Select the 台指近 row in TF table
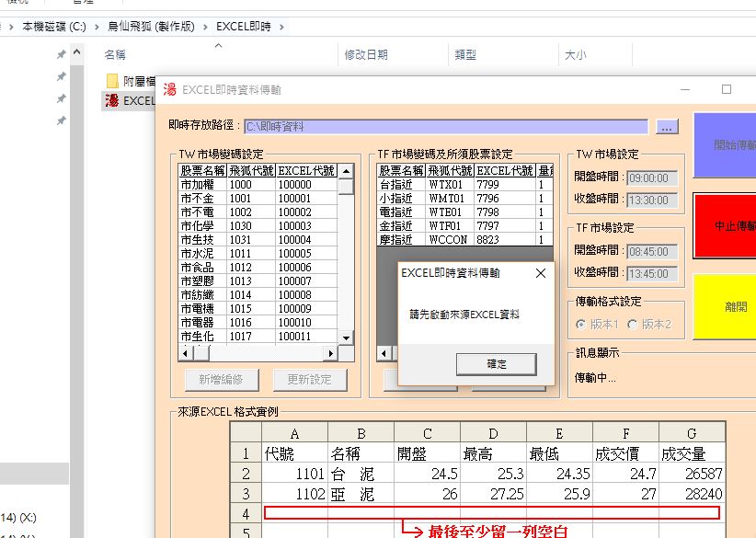The image size is (756, 538). [x=465, y=185]
